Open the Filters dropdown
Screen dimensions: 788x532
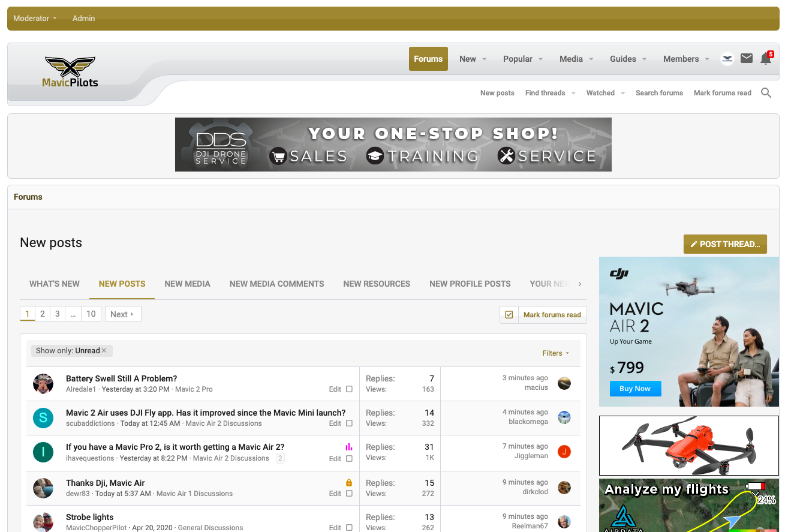tap(556, 353)
